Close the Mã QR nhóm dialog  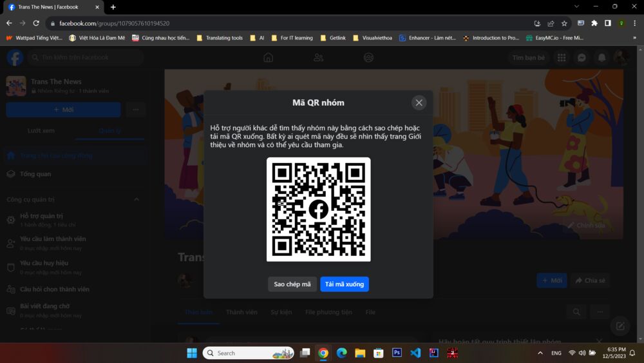point(419,103)
